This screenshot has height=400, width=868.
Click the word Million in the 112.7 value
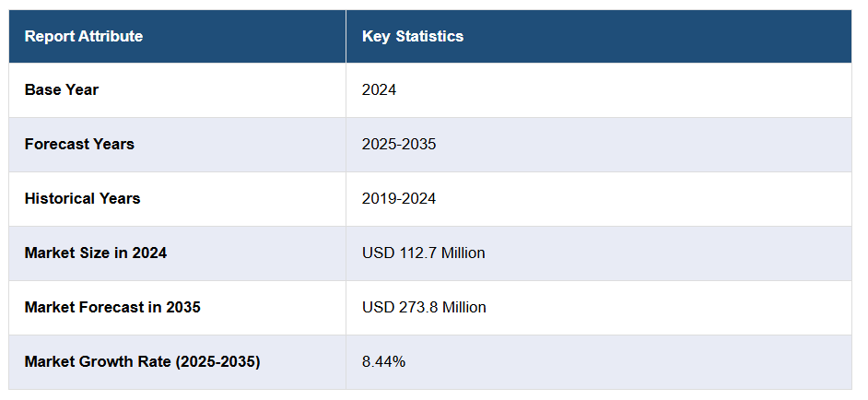463,253
